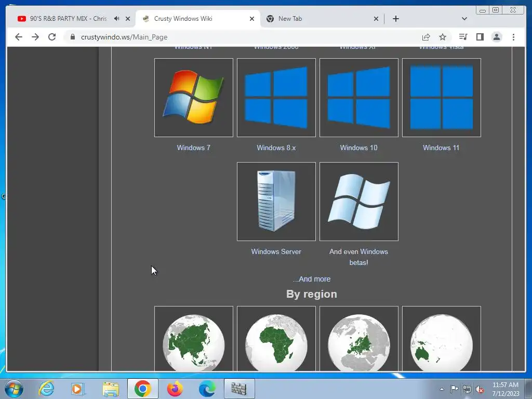Open Action Center flag icon

click(454, 389)
